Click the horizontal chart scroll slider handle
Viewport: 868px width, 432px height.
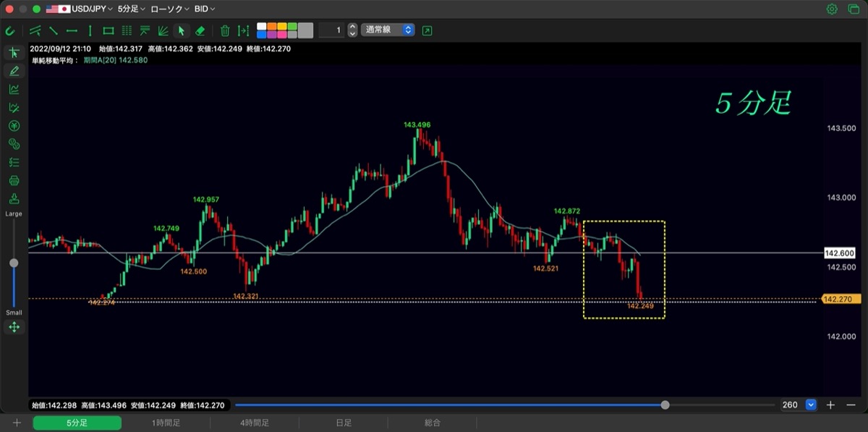tap(665, 405)
